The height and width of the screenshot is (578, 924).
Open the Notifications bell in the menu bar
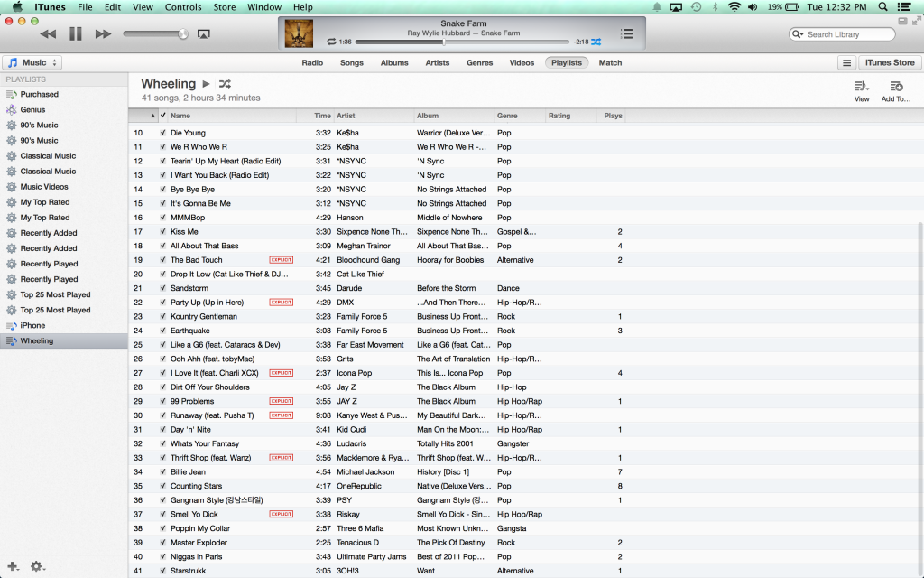click(x=657, y=7)
